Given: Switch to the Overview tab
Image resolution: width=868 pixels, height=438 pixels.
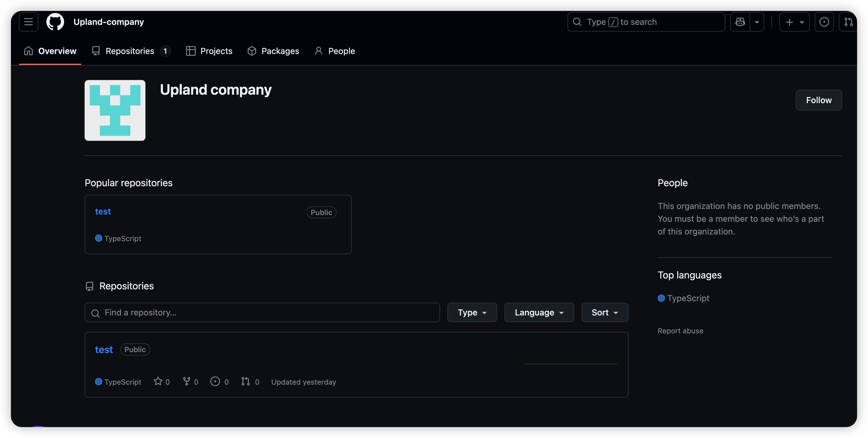Looking at the screenshot, I should click(x=50, y=51).
